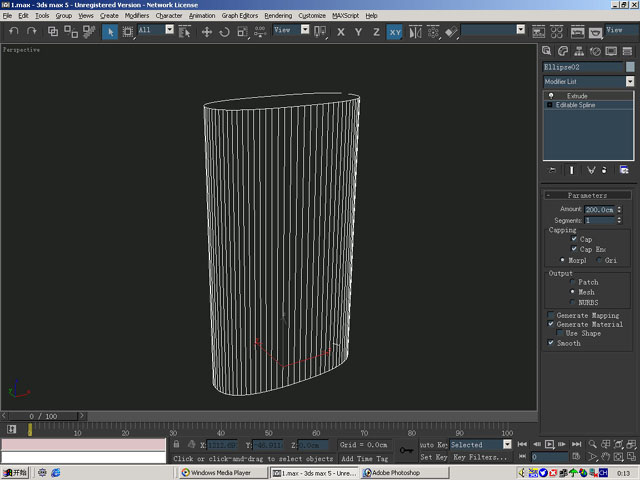Open the Modifiers menu
Screen dimensions: 640x480
coord(136,16)
